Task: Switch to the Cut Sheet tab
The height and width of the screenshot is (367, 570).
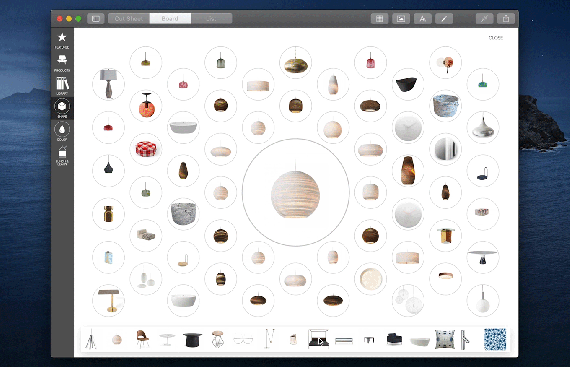Action: [129, 19]
